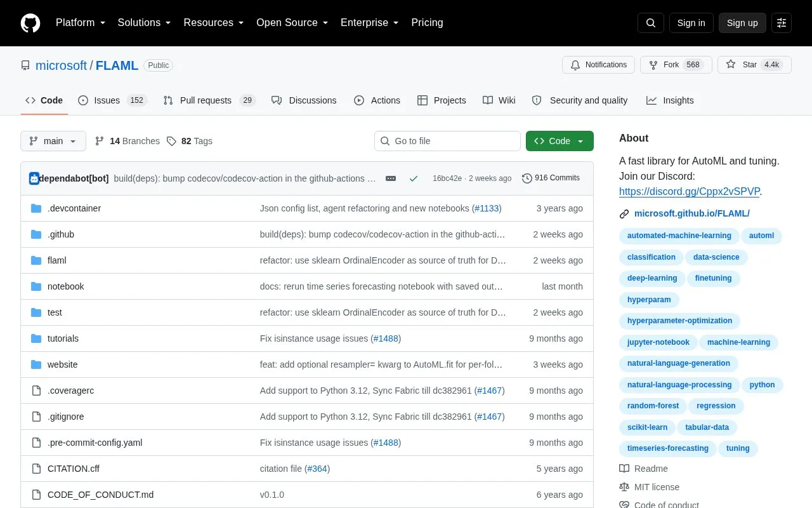Screen dimensions: 812x508
Task: Go to the GitHub homepage logo
Action: 30,23
